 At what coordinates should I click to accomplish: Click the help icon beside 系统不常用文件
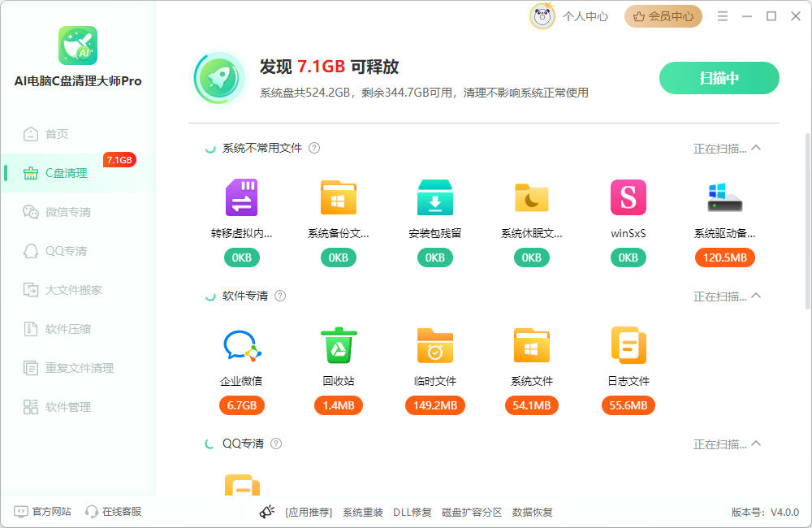point(314,148)
